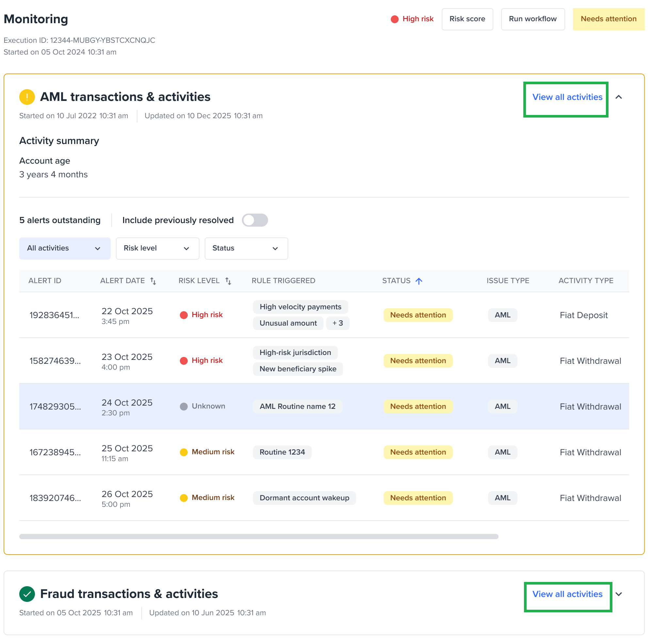The image size is (649, 644).
Task: Reverse the Status column ascending sort arrow
Action: pos(419,281)
